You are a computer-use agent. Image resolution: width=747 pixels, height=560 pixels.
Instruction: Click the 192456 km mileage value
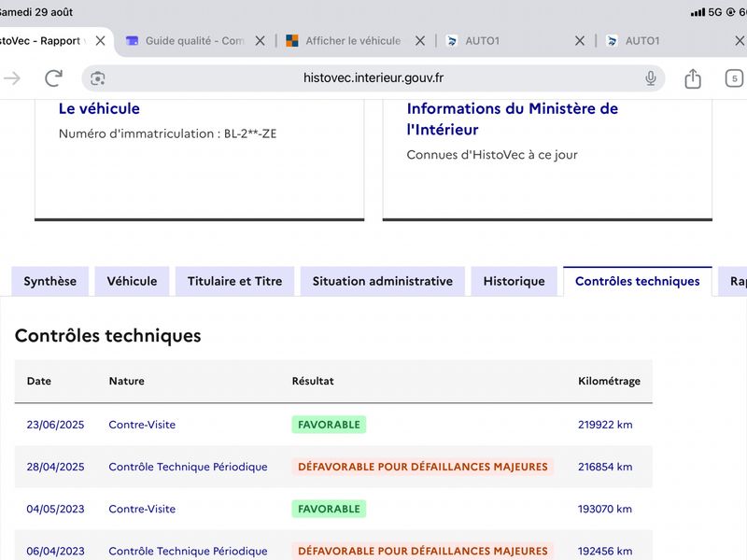605,551
